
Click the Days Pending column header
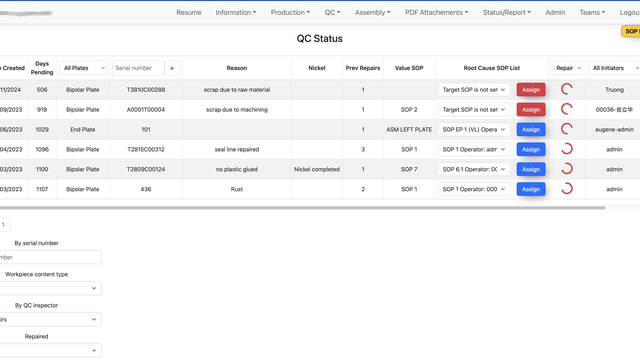[42, 68]
